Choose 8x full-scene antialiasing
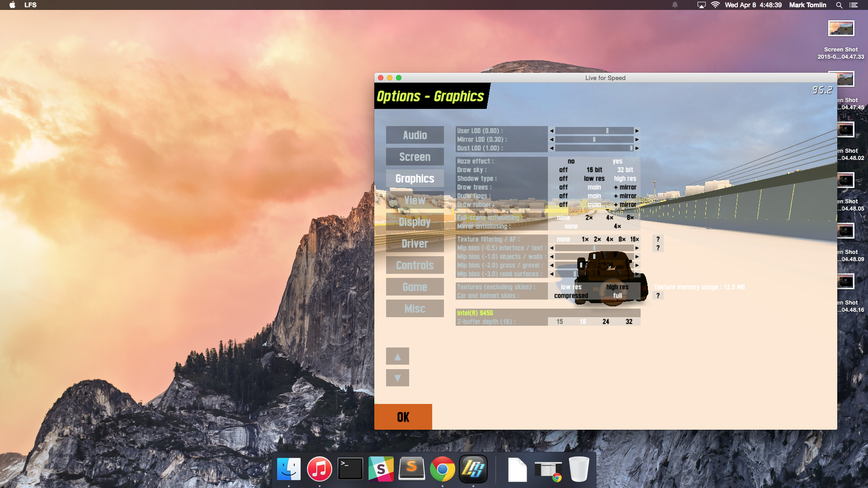 click(630, 217)
